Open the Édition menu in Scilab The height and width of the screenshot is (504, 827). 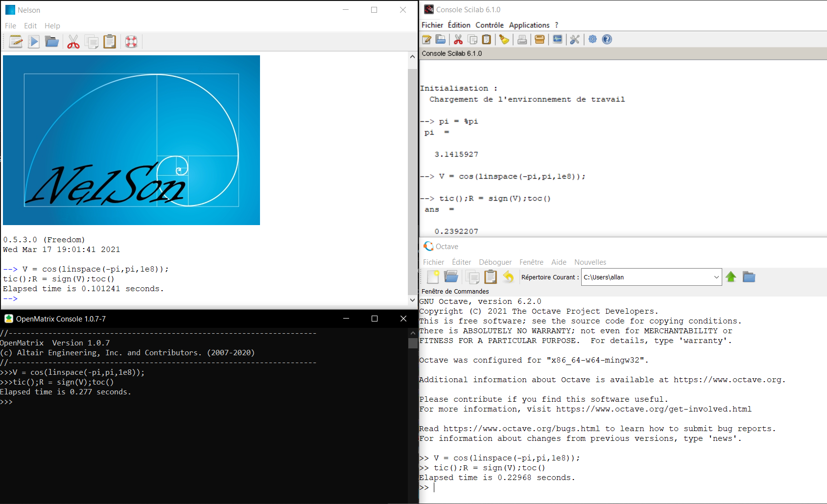tap(459, 25)
